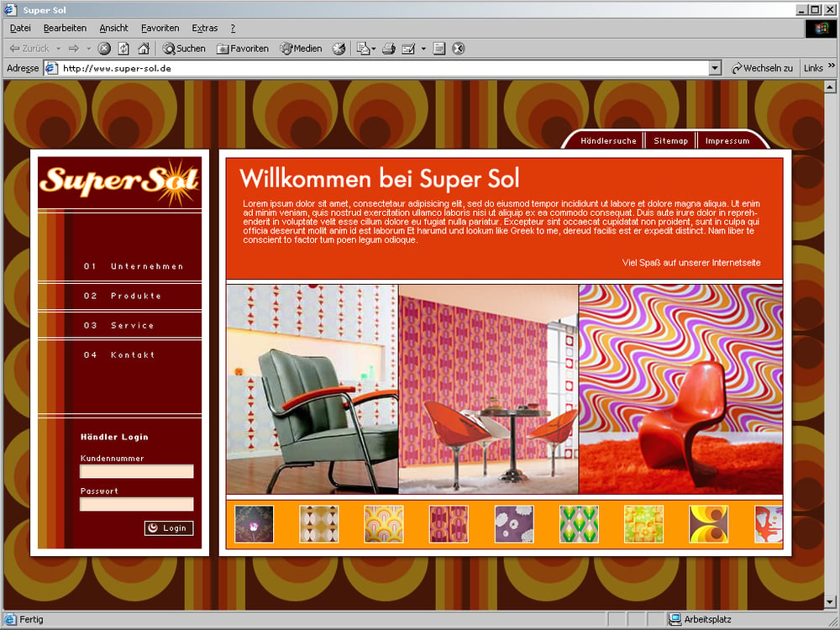
Task: Click the Händler Login button
Action: [169, 528]
